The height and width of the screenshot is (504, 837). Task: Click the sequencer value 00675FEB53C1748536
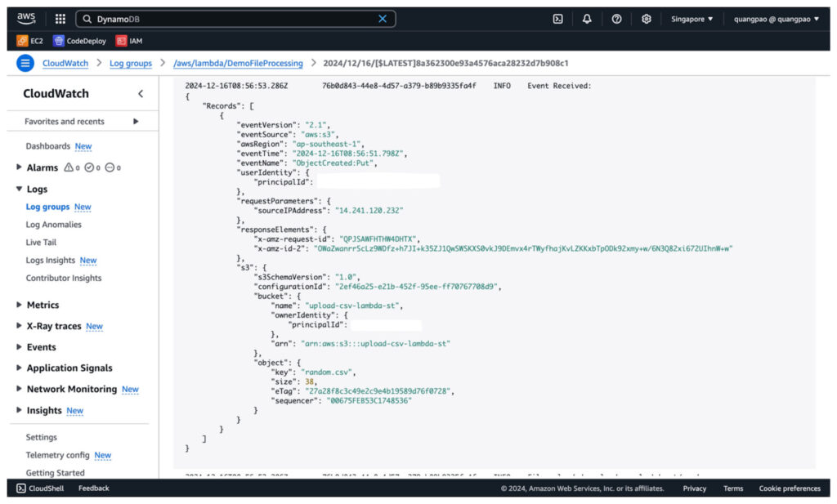tap(369, 400)
